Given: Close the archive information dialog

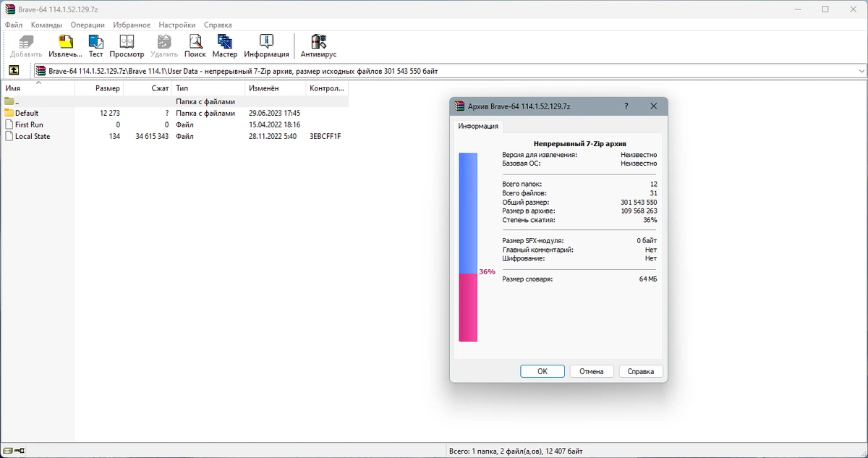Looking at the screenshot, I should pos(654,106).
